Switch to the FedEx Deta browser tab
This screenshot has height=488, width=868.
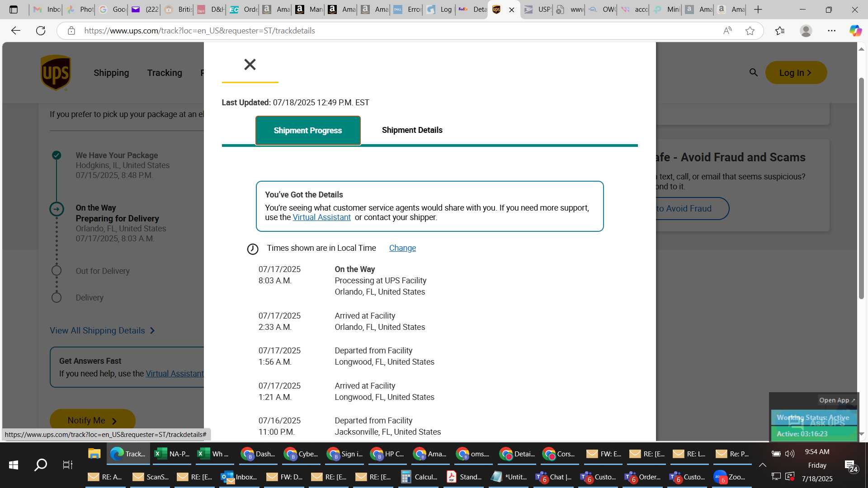pos(472,9)
